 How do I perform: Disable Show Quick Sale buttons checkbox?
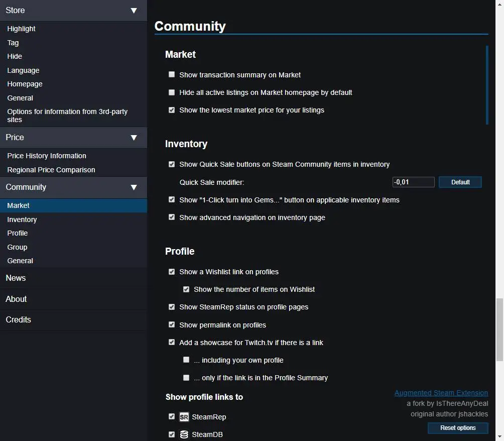(172, 164)
